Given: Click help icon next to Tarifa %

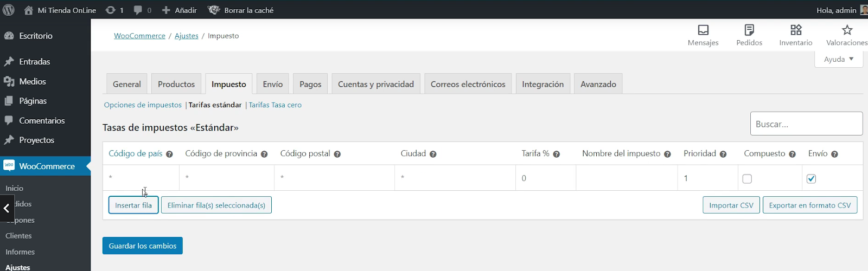Looking at the screenshot, I should [557, 154].
